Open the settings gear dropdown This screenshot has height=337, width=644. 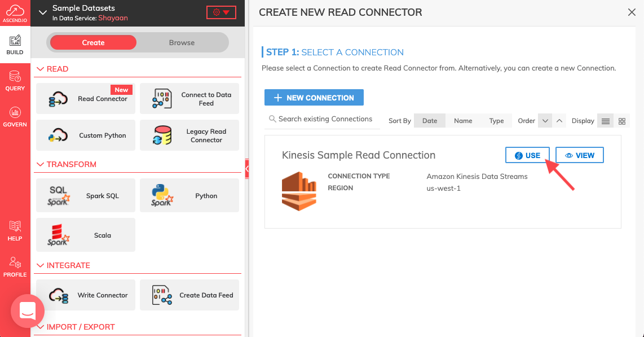tap(221, 12)
